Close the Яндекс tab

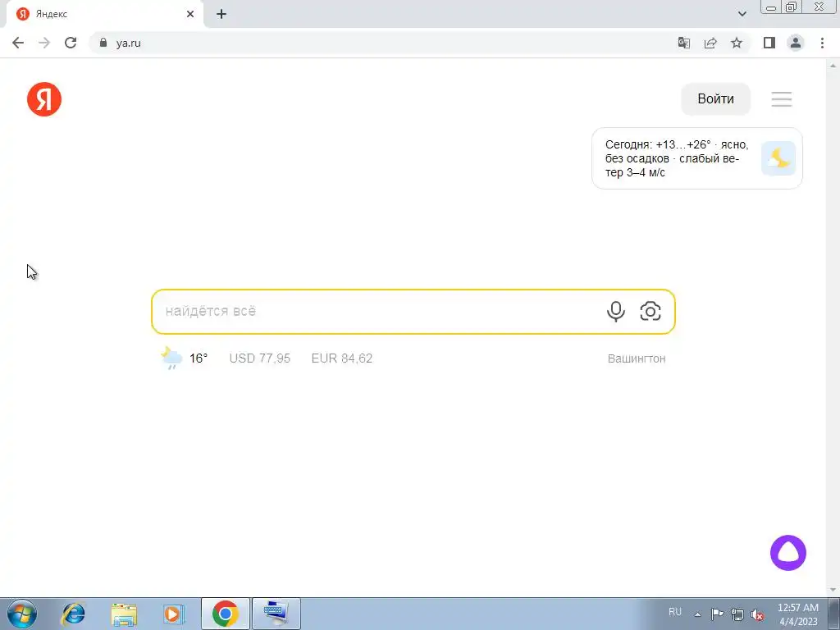pos(190,15)
